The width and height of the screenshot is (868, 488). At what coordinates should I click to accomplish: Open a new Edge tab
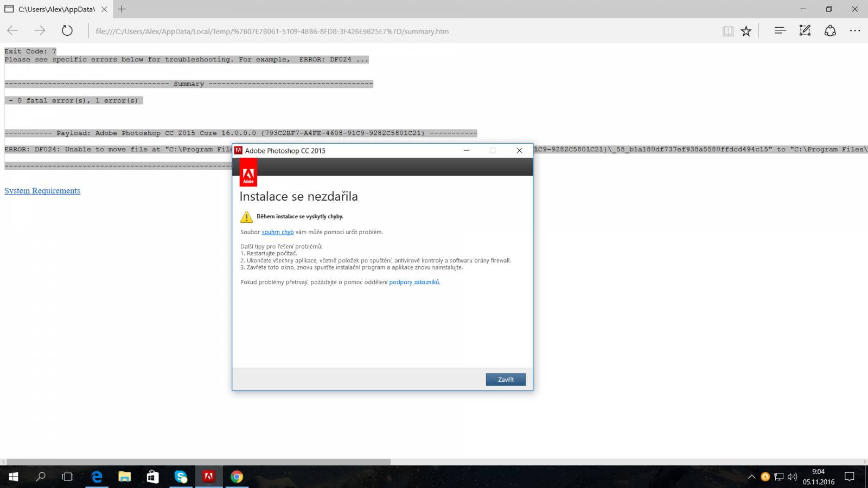(122, 9)
